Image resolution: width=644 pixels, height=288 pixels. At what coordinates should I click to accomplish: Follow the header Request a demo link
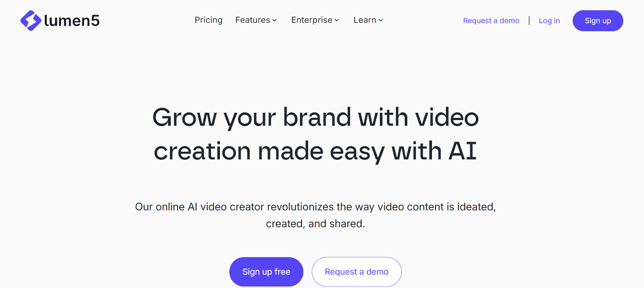click(491, 21)
